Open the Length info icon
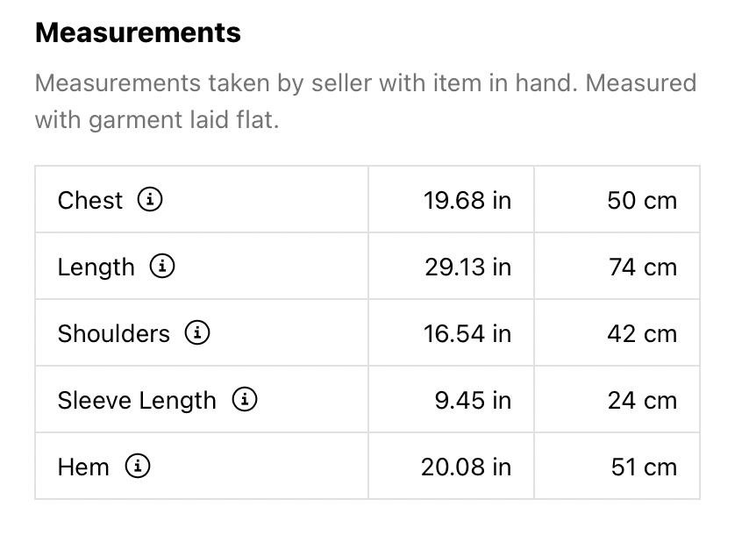756x542 pixels. [162, 266]
